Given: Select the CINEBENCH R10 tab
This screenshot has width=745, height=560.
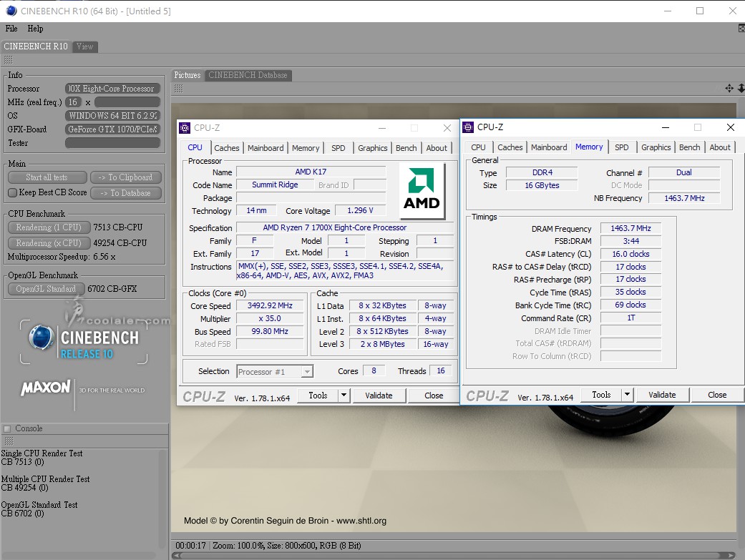Looking at the screenshot, I should click(36, 46).
